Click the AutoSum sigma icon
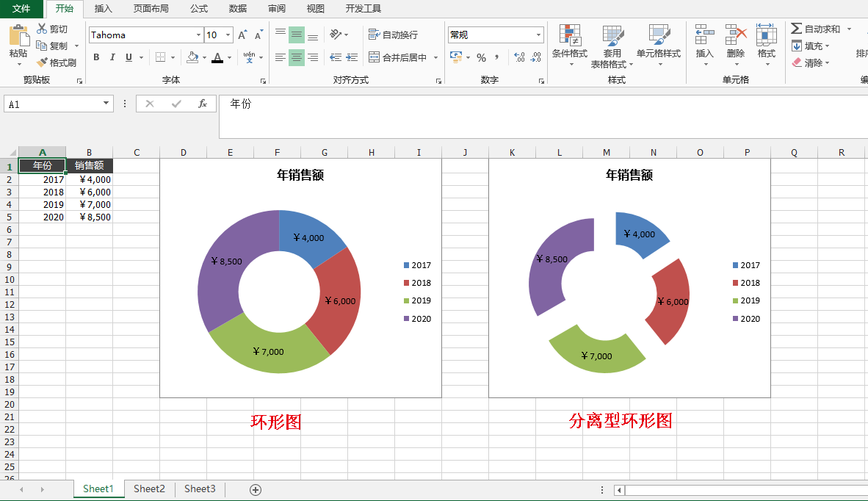Image resolution: width=868 pixels, height=501 pixels. click(796, 28)
